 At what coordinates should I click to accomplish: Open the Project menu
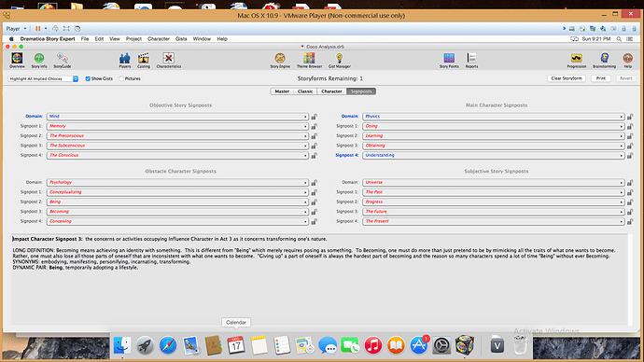pos(133,39)
